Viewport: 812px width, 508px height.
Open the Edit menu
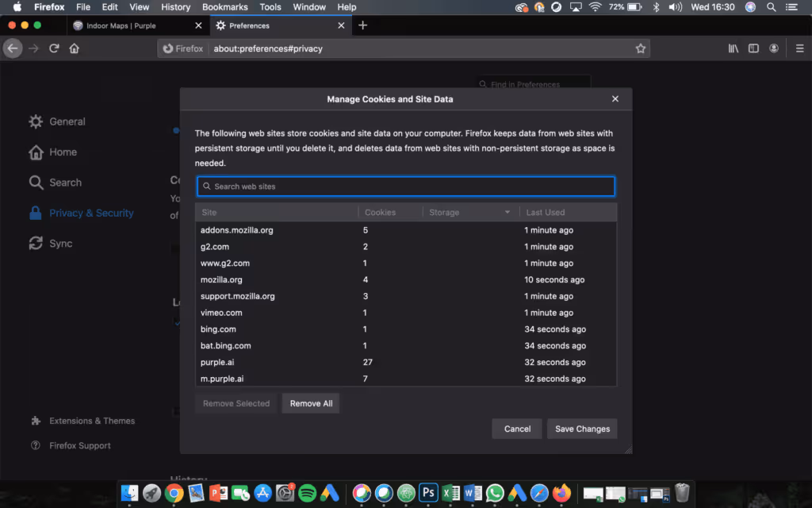coord(109,7)
